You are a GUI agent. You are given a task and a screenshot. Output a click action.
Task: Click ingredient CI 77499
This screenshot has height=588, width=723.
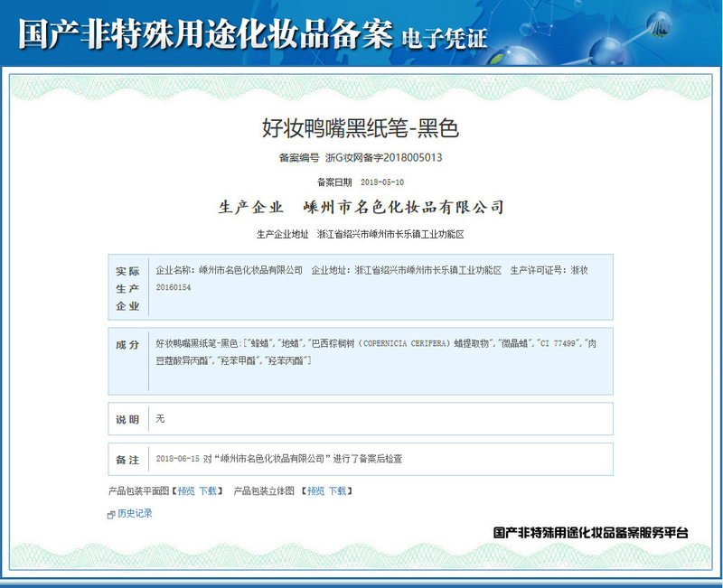(558, 344)
